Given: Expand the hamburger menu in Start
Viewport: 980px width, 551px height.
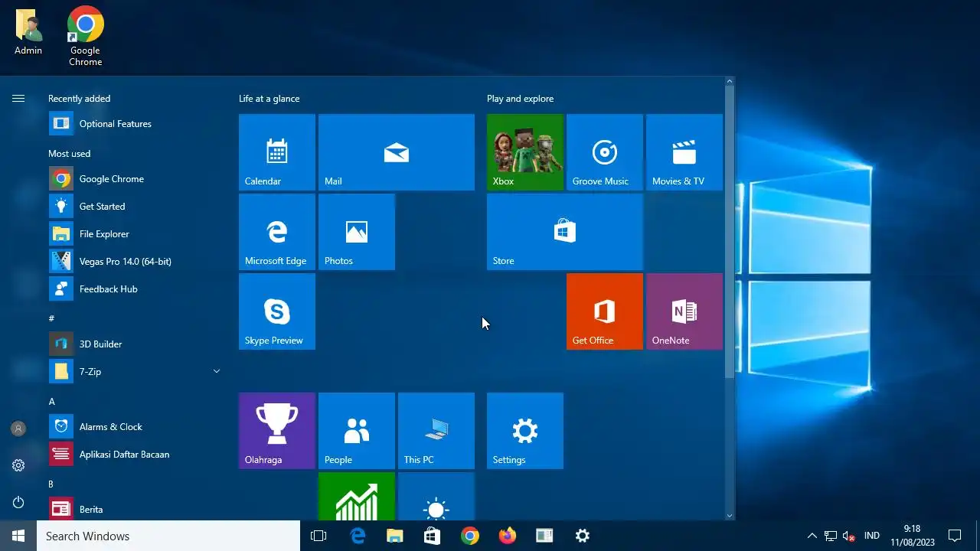Looking at the screenshot, I should point(18,98).
